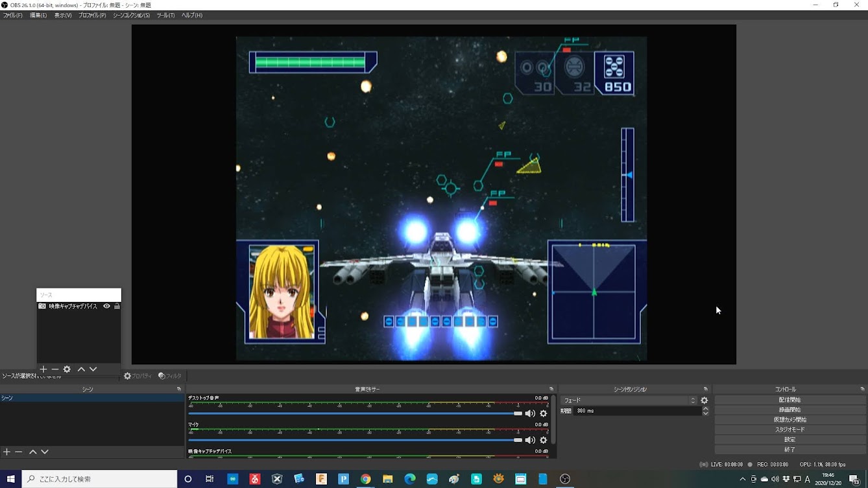Increase the 期間 duration with the up arrow
The width and height of the screenshot is (868, 488).
coord(705,408)
